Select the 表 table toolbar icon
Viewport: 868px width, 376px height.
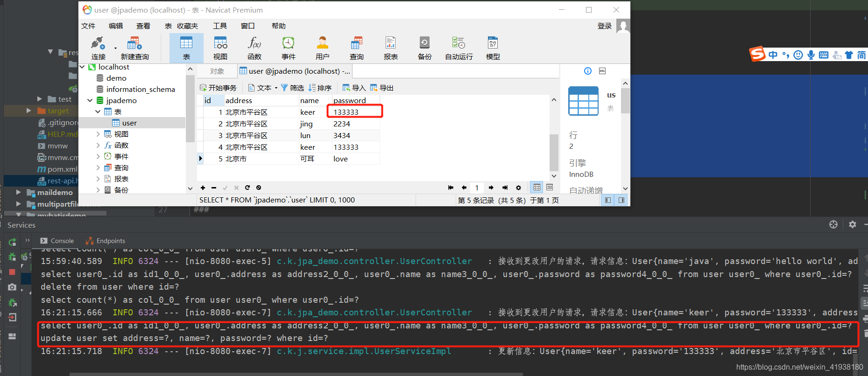tap(186, 49)
